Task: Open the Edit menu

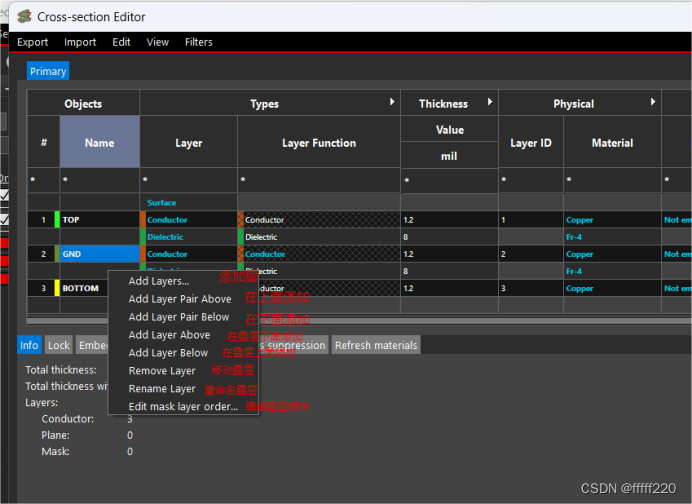Action: (121, 42)
